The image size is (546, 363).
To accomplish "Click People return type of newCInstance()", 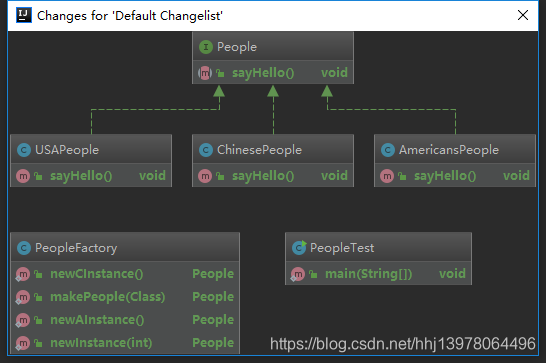I will pyautogui.click(x=213, y=274).
